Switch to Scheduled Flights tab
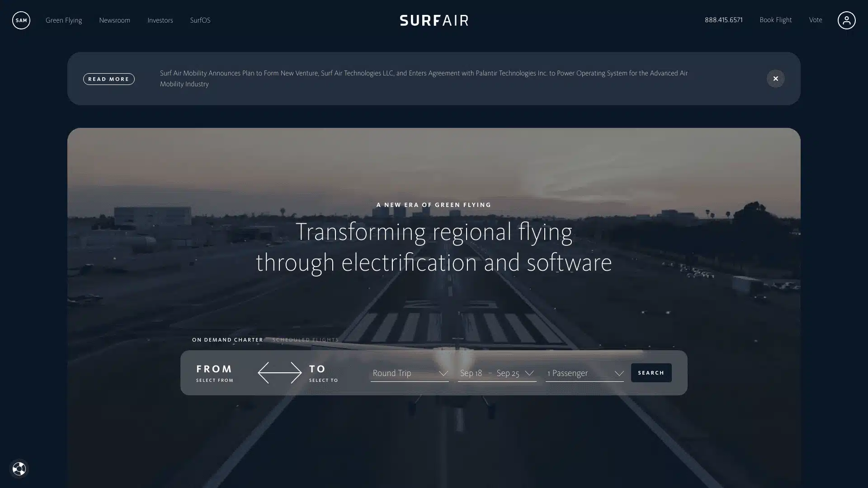868x488 pixels. 305,340
